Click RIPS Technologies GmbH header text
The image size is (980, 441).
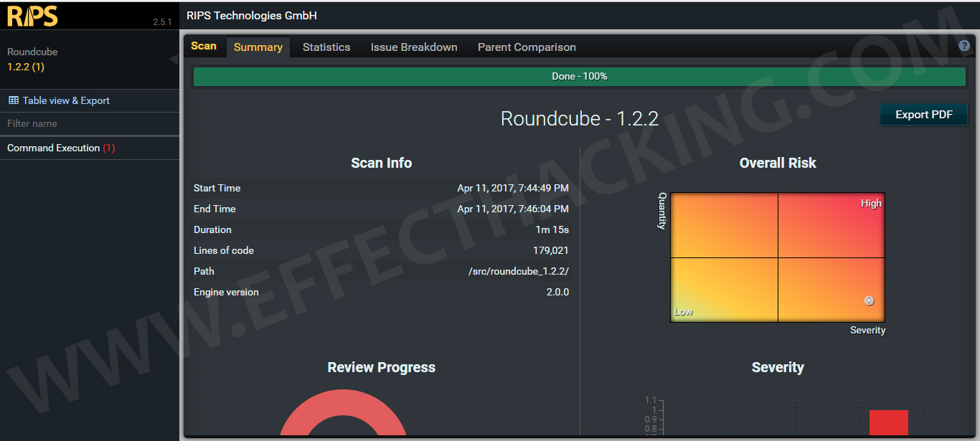point(251,16)
